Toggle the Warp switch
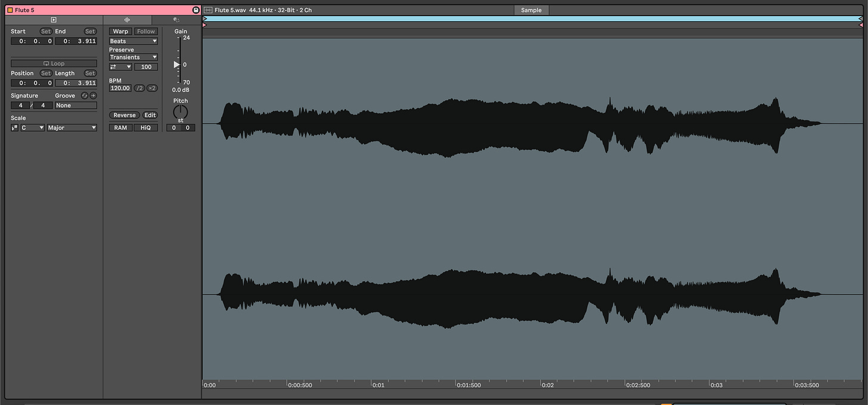Image resolution: width=868 pixels, height=405 pixels. click(x=120, y=32)
